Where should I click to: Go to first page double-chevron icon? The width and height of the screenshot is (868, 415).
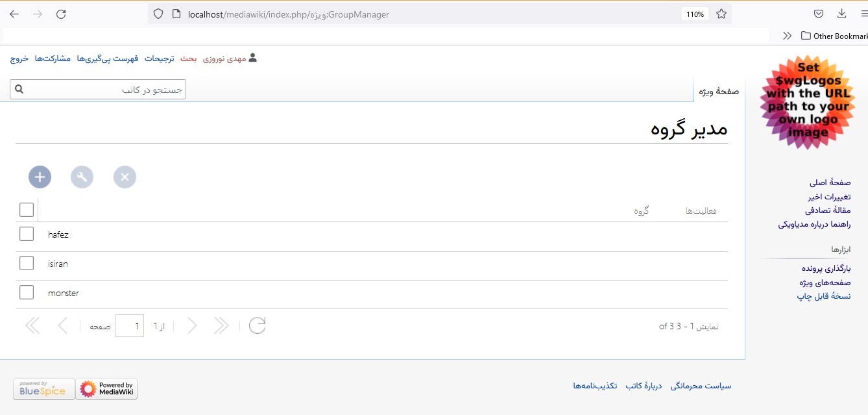(32, 325)
